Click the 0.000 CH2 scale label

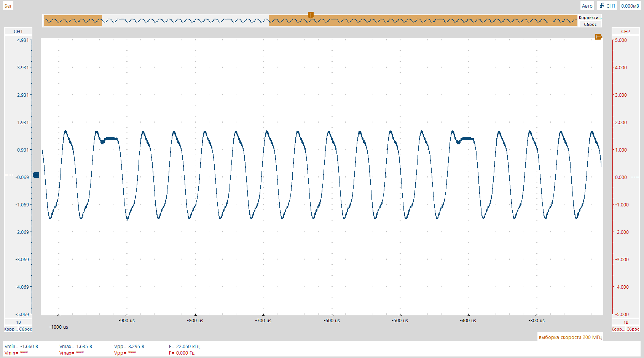(621, 177)
